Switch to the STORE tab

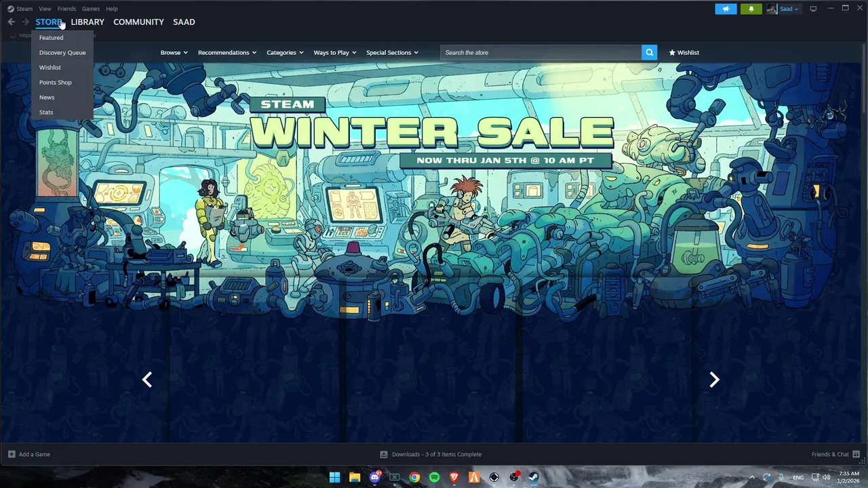click(x=49, y=22)
